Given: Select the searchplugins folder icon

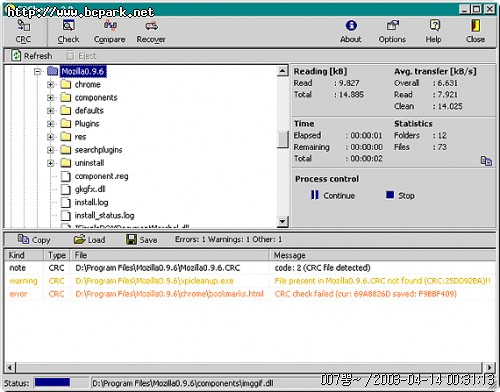Looking at the screenshot, I should 66,150.
